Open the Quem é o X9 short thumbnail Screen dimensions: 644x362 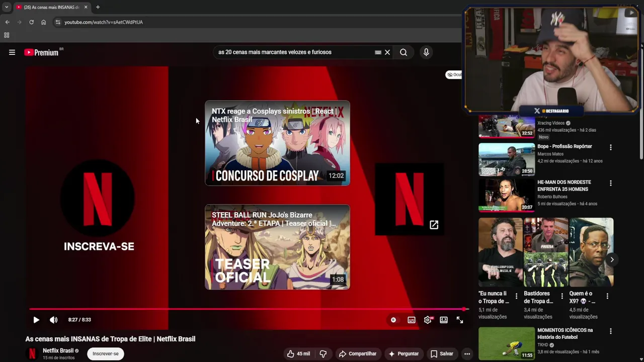click(591, 252)
